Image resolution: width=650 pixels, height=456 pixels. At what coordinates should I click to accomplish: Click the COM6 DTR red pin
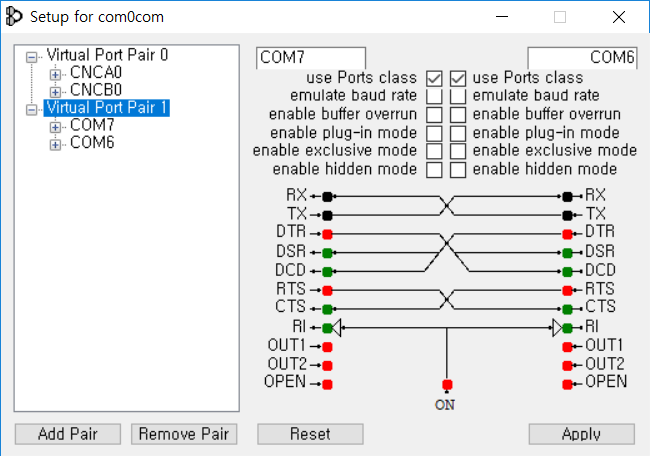(568, 234)
